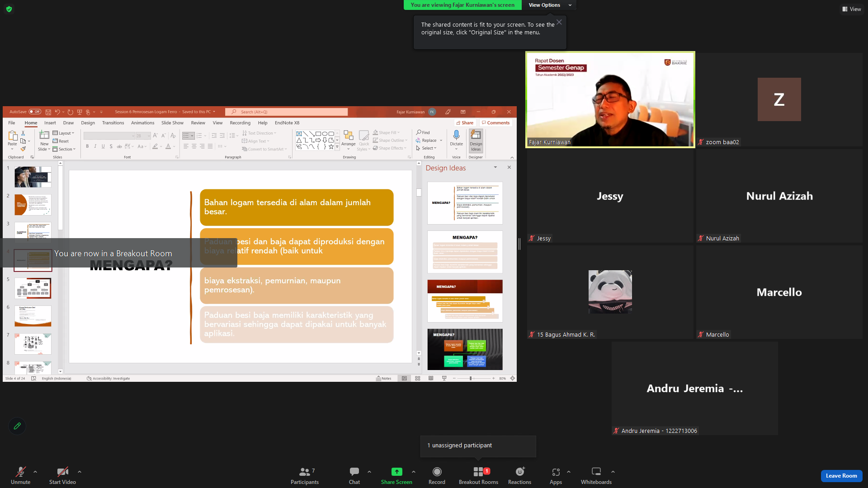The image size is (868, 488).
Task: Choose the dark red Design Ideas layout
Action: (465, 300)
